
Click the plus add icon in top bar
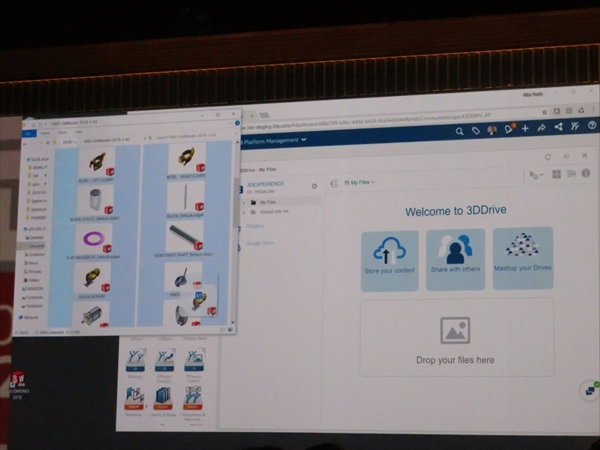[525, 128]
